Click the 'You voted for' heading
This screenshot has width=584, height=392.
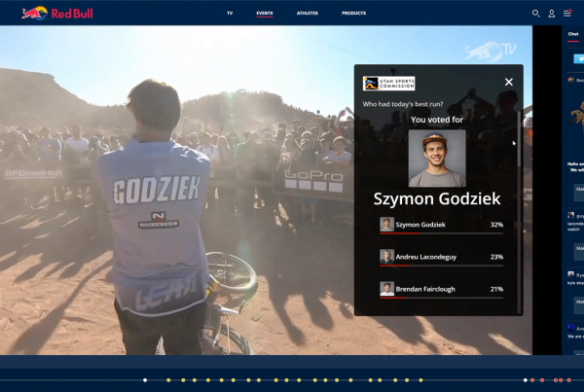[437, 120]
